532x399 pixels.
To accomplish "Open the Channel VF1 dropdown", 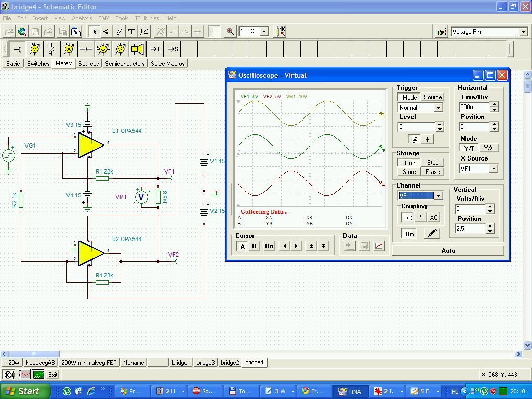I will pyautogui.click(x=438, y=196).
